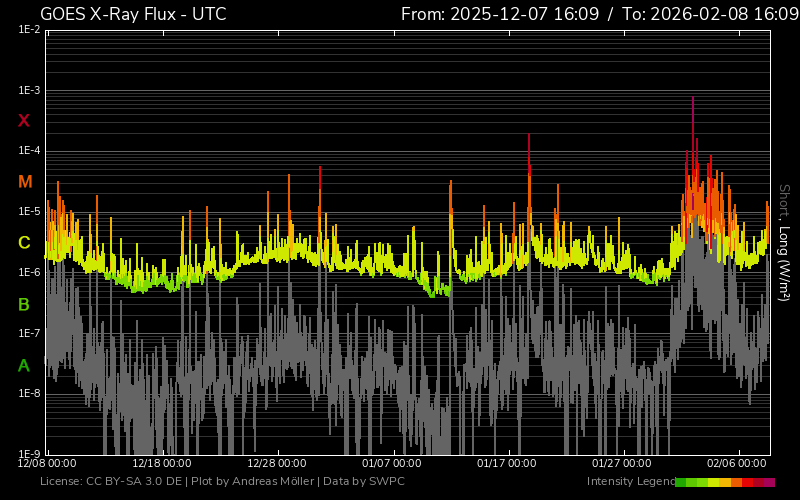The width and height of the screenshot is (800, 500).
Task: Click the 12/08 00:00 x-axis tick label
Action: click(47, 464)
